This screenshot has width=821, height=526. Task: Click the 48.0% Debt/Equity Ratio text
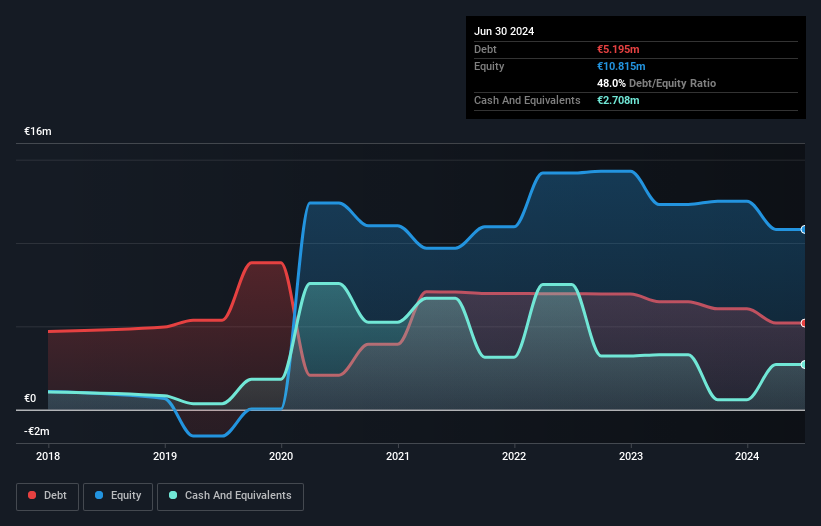[657, 83]
